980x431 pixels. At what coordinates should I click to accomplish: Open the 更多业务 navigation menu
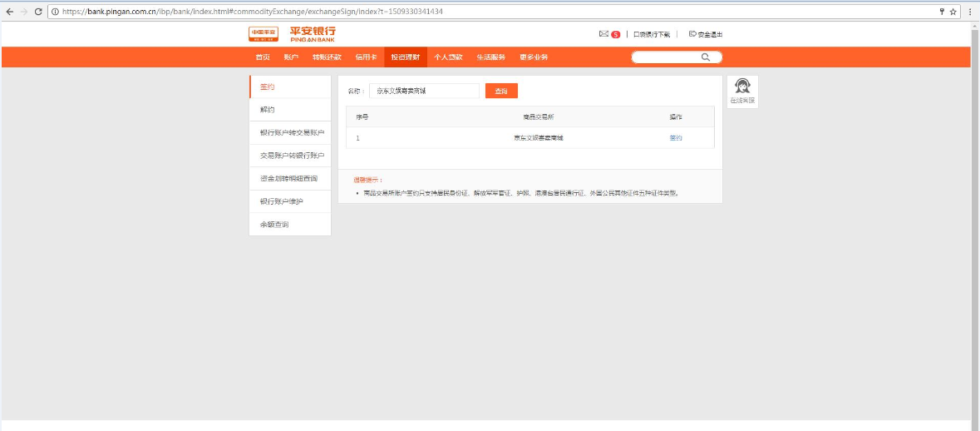[x=534, y=57]
